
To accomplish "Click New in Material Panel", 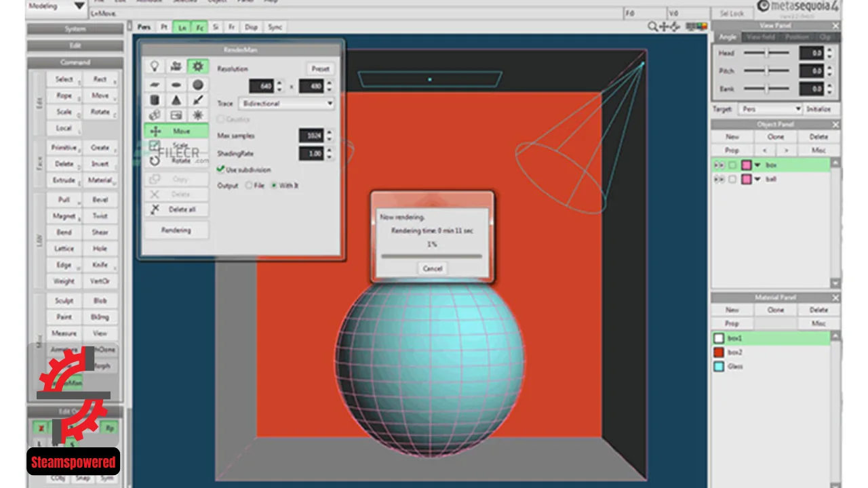I will (x=732, y=310).
